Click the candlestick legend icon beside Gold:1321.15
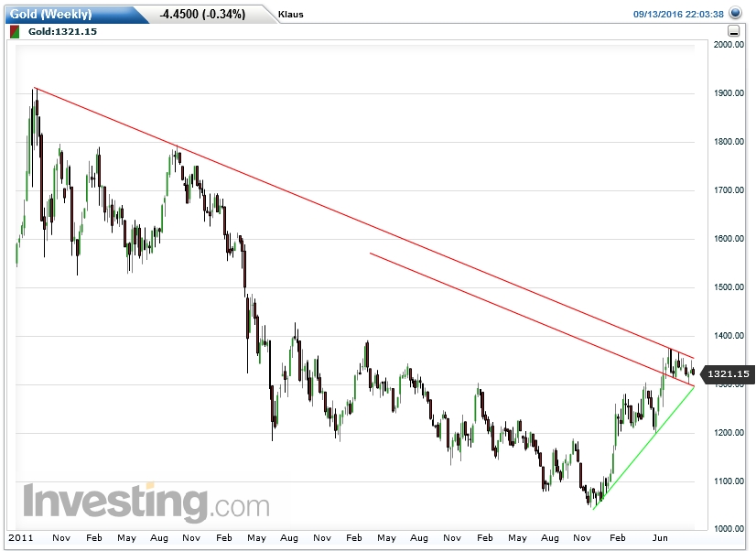 (x=14, y=30)
